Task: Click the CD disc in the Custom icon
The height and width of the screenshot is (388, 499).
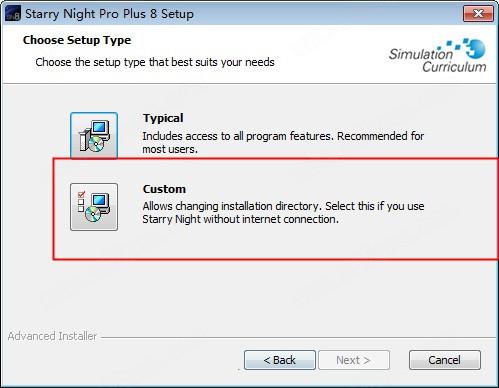Action: pos(93,214)
